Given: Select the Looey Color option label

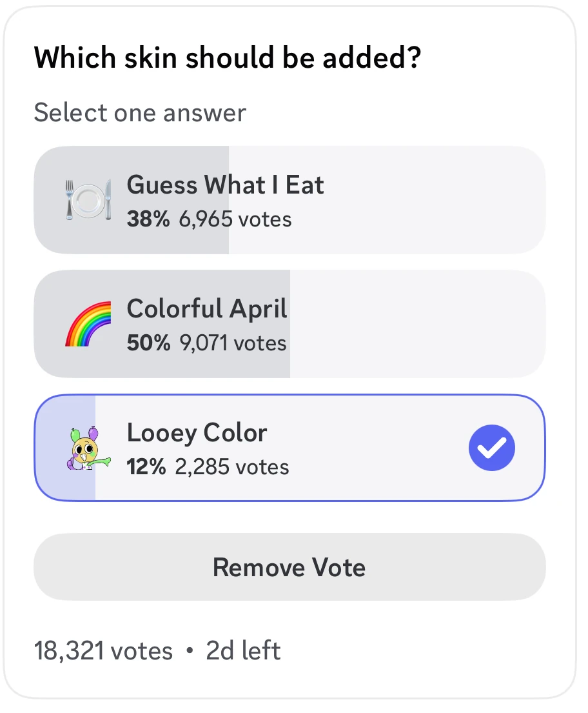Looking at the screenshot, I should [197, 432].
